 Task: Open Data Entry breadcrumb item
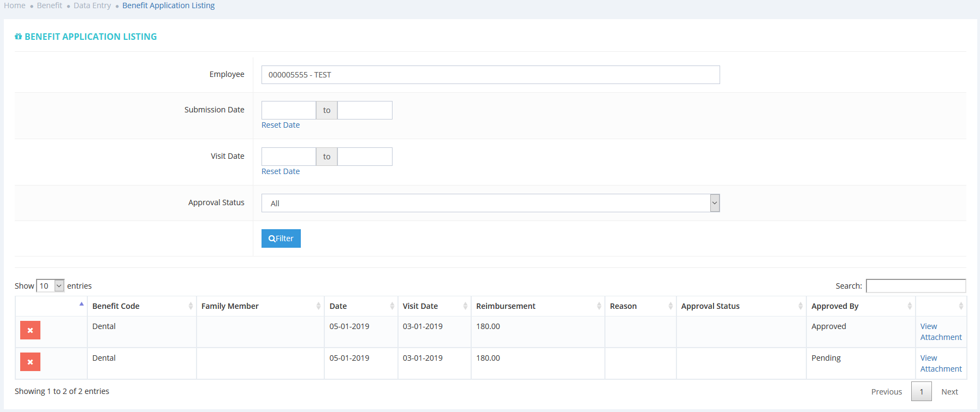pos(92,5)
